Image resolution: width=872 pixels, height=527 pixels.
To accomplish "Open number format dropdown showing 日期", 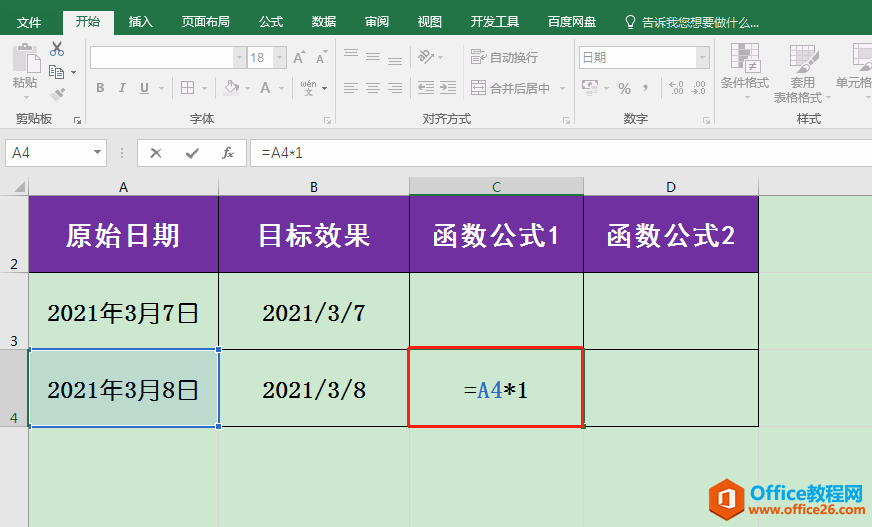I will 703,57.
